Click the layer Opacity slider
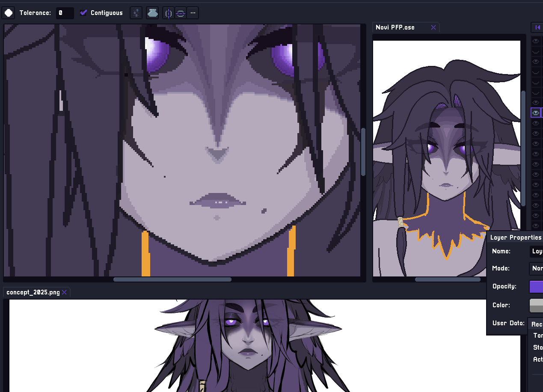 tap(536, 286)
